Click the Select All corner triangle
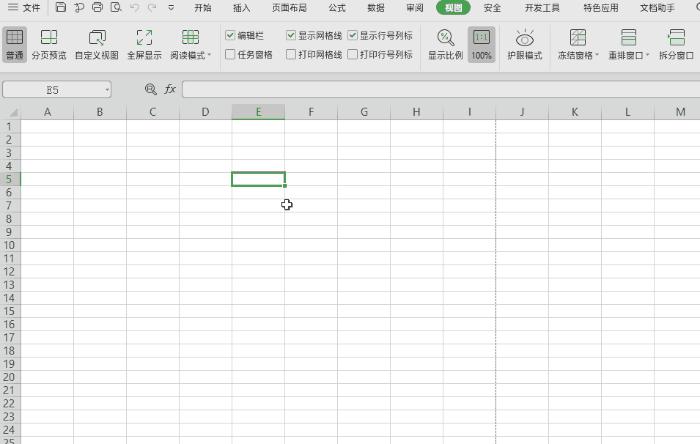Screen dimensions: 700x444 click(13, 112)
